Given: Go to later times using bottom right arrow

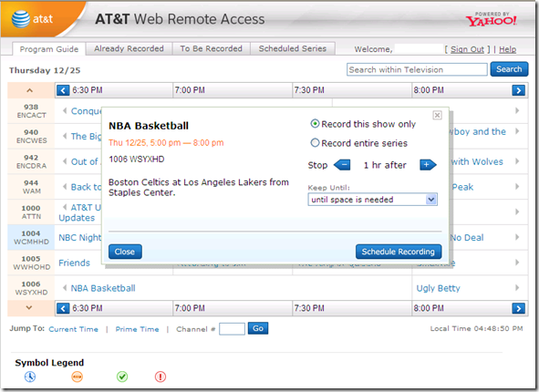Looking at the screenshot, I should 518,308.
